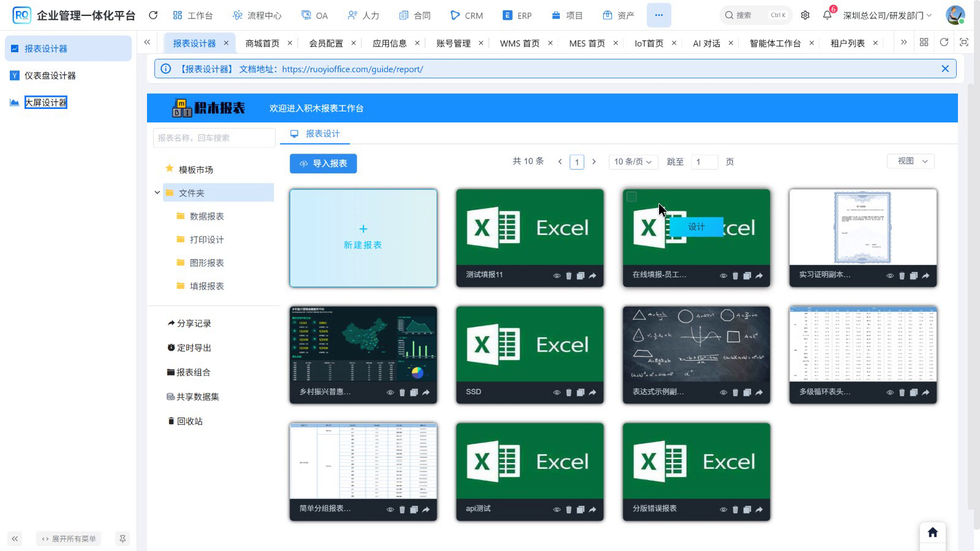Open the ERP top menu
The width and height of the screenshot is (980, 551).
tap(518, 15)
